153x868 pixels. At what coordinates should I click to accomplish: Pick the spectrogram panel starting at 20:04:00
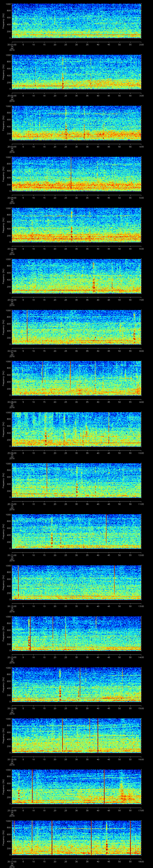pos(77,174)
